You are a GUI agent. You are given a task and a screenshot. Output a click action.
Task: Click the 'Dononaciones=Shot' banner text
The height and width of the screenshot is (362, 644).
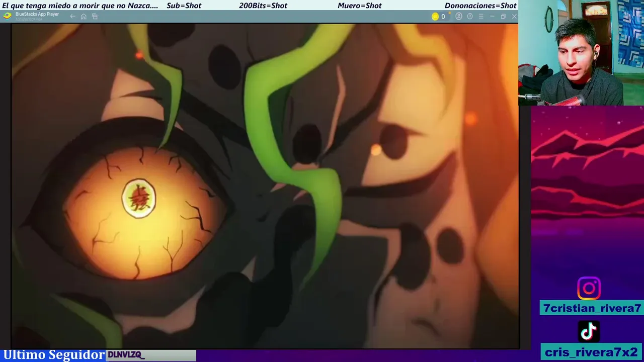pyautogui.click(x=480, y=6)
